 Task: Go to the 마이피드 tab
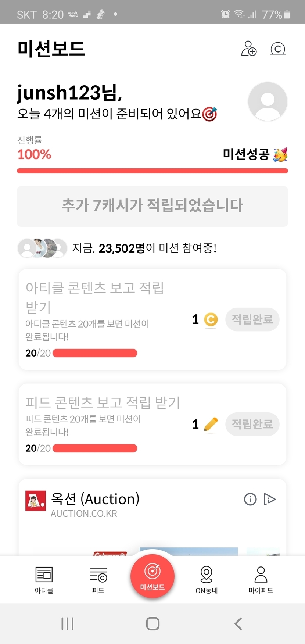coord(261,580)
